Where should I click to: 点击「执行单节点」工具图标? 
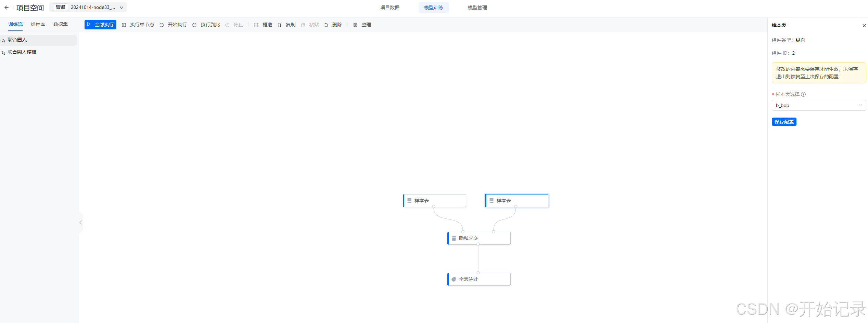124,25
